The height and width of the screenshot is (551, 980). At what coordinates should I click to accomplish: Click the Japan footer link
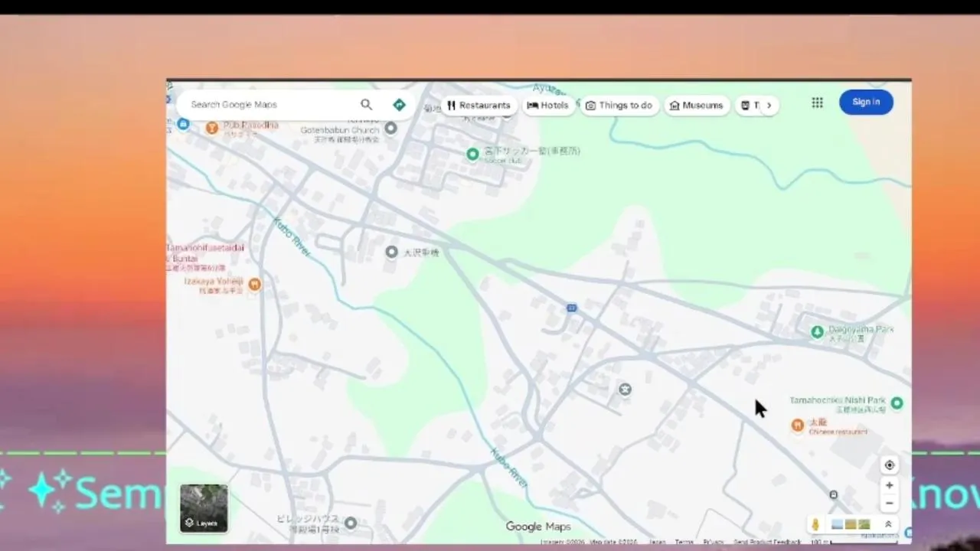(658, 542)
